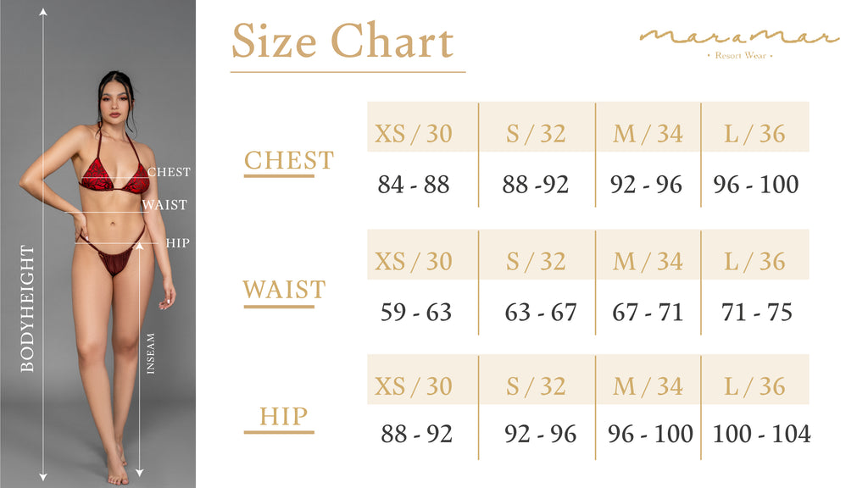
Task: Click the M / 34 header in hip row
Action: tap(648, 386)
